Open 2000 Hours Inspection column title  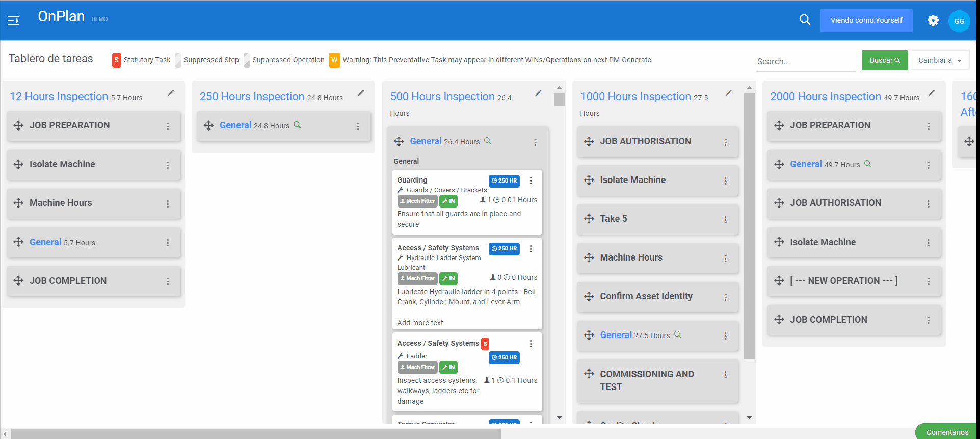[x=826, y=96]
